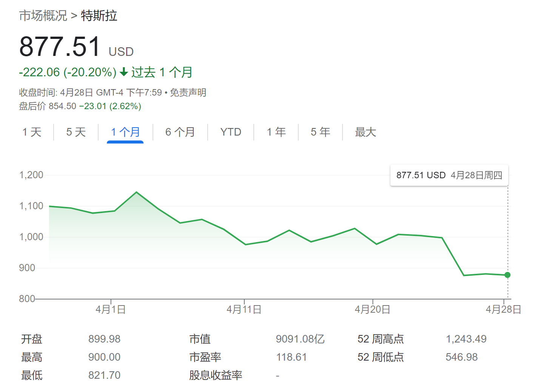Click the 4月1日 axis label

coord(111,310)
